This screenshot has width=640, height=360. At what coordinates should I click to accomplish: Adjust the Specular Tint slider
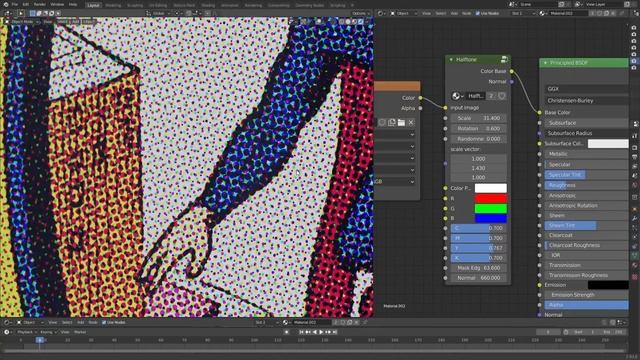pos(587,175)
